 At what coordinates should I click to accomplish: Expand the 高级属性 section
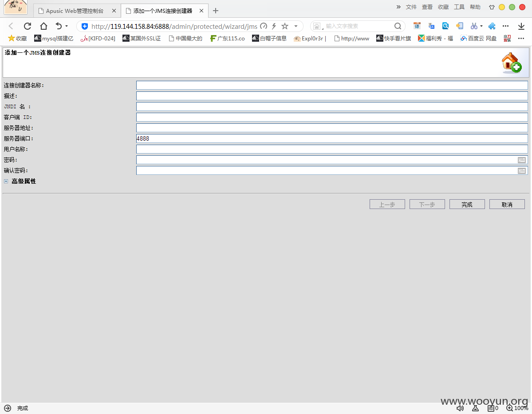[6, 181]
